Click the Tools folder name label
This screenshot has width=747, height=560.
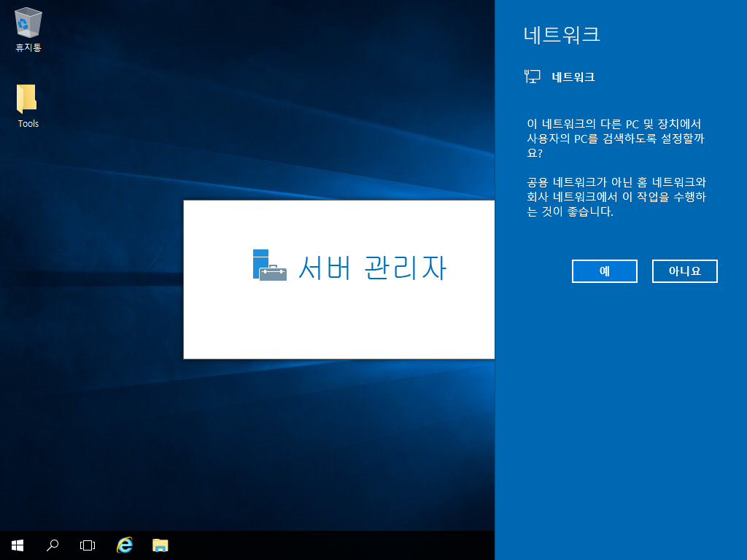click(28, 124)
